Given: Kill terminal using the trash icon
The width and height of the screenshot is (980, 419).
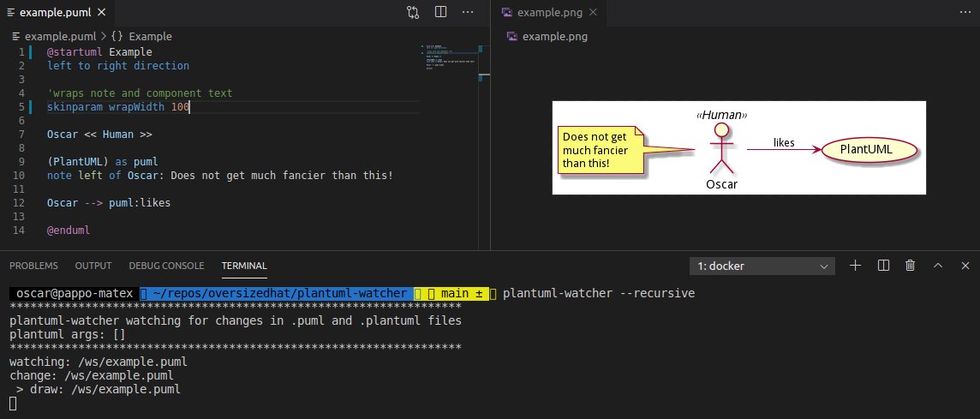Looking at the screenshot, I should click(911, 266).
